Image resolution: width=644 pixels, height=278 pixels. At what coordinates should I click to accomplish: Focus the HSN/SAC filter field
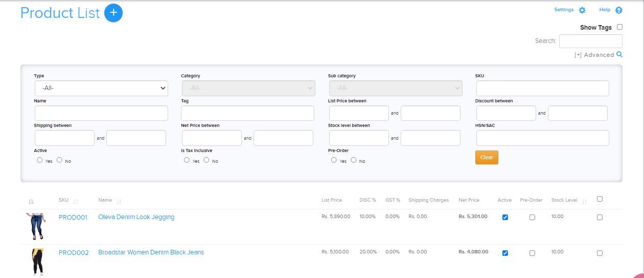[543, 138]
